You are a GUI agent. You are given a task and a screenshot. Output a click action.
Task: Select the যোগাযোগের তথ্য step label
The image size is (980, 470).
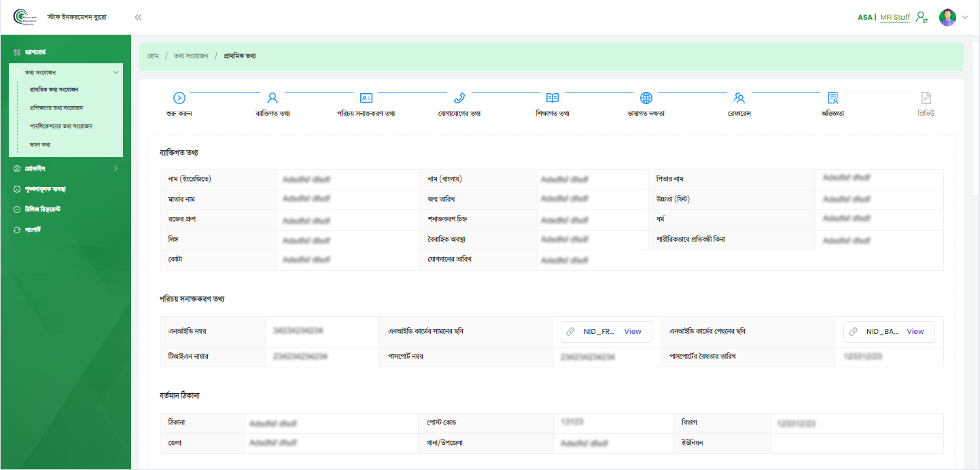[459, 114]
